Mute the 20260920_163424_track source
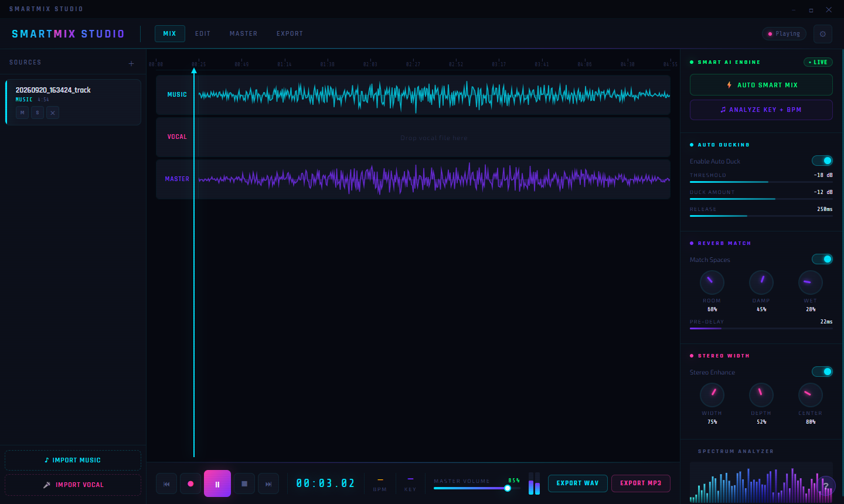Viewport: 844px width, 504px height. [x=22, y=113]
